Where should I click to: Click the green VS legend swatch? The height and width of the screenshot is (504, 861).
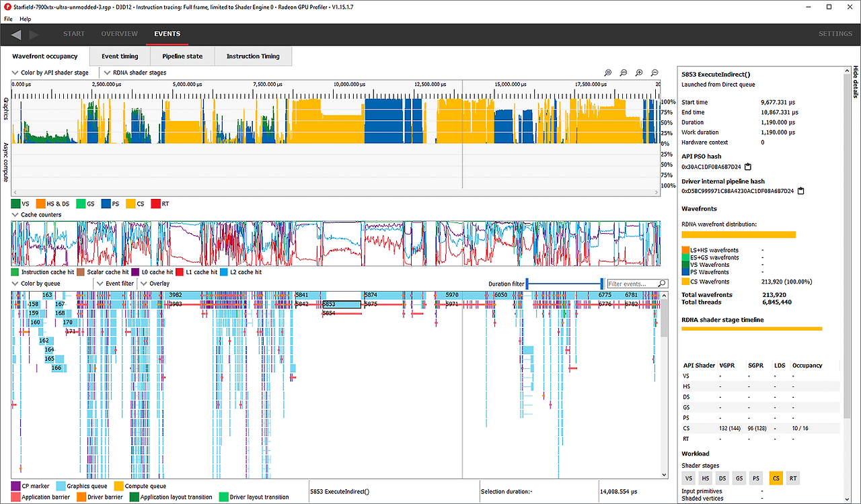[15, 203]
